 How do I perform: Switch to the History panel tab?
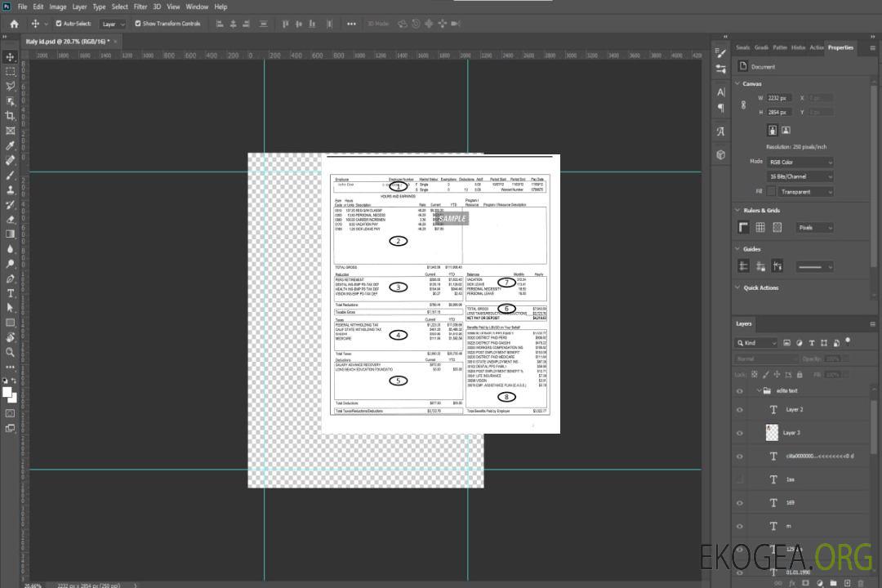pyautogui.click(x=798, y=48)
